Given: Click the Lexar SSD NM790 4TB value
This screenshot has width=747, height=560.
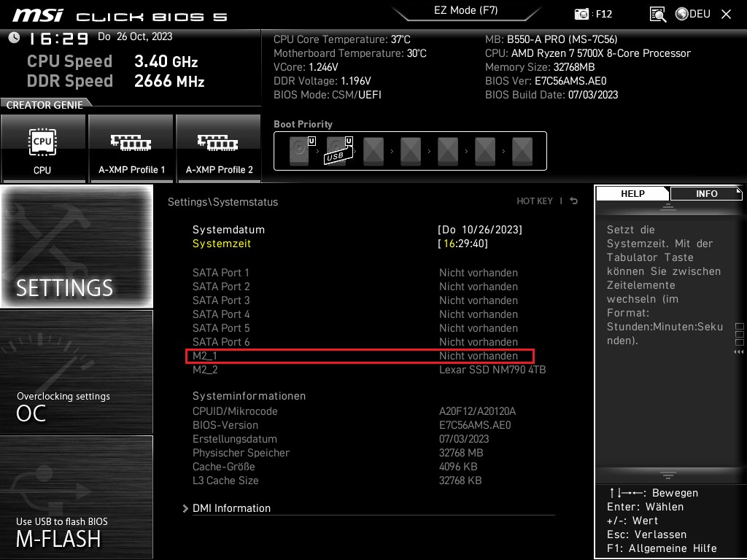Looking at the screenshot, I should point(492,370).
